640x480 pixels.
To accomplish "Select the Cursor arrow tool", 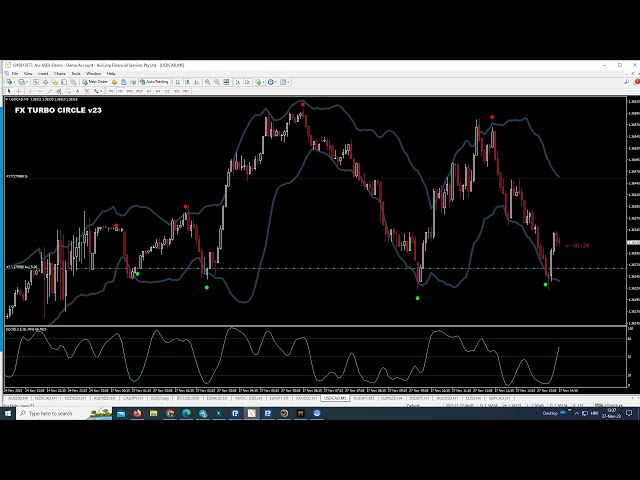I will point(8,91).
